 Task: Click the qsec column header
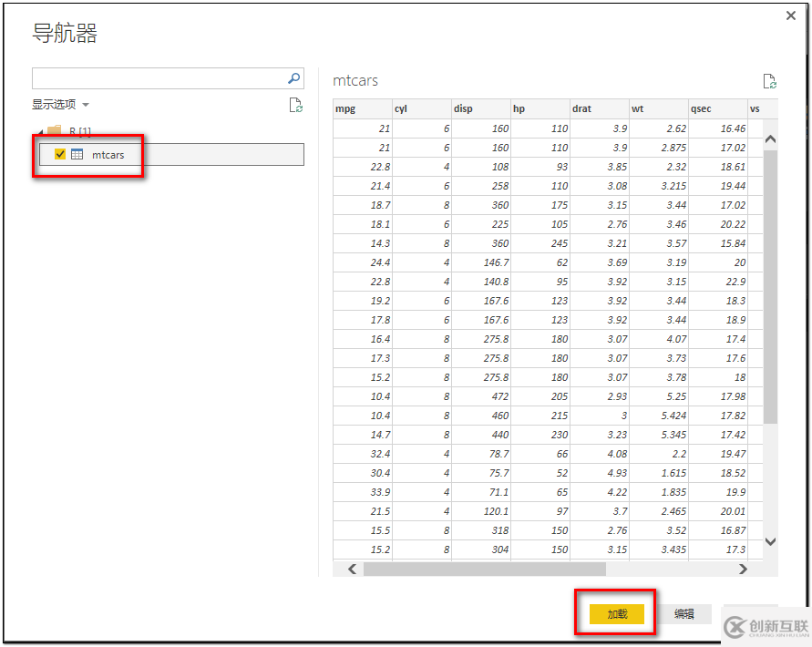(718, 108)
